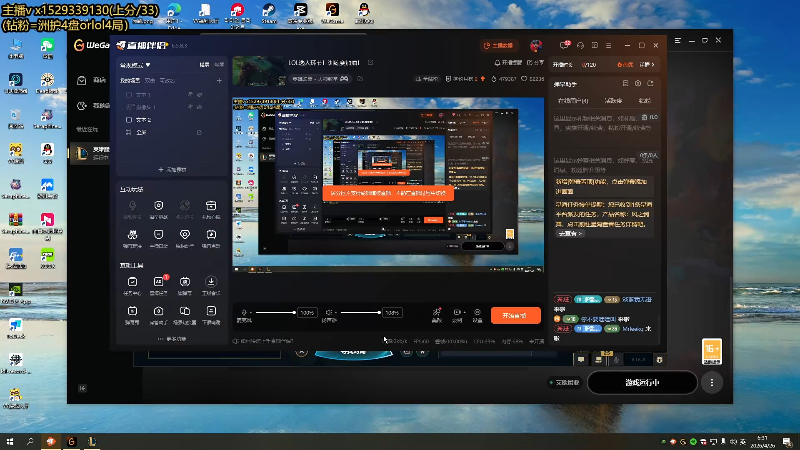Viewport: 800px width, 450px height.
Task: Click the orange outlined streamer center button
Action: pos(499,45)
